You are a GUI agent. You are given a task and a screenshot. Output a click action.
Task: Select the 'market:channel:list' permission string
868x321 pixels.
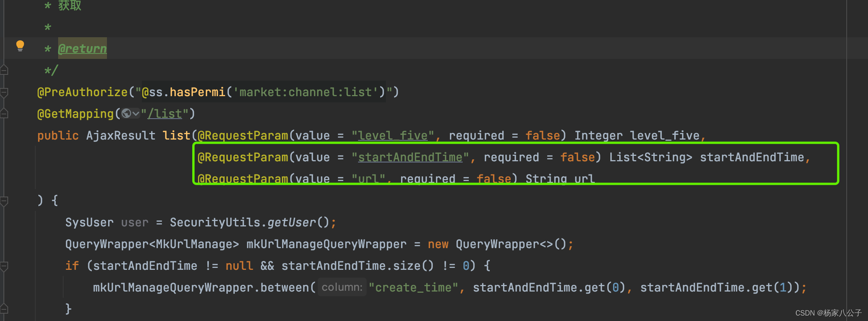pos(305,92)
